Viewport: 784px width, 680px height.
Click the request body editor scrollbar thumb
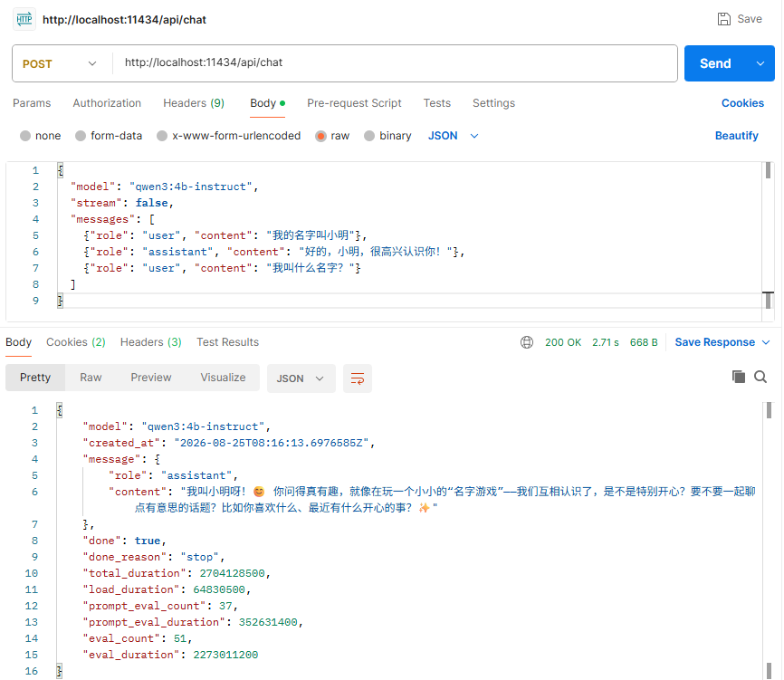point(768,170)
